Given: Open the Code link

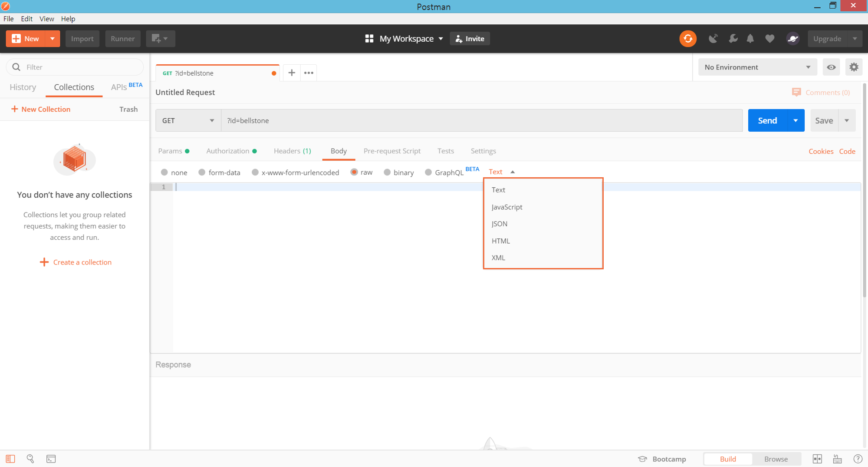Looking at the screenshot, I should [x=847, y=151].
